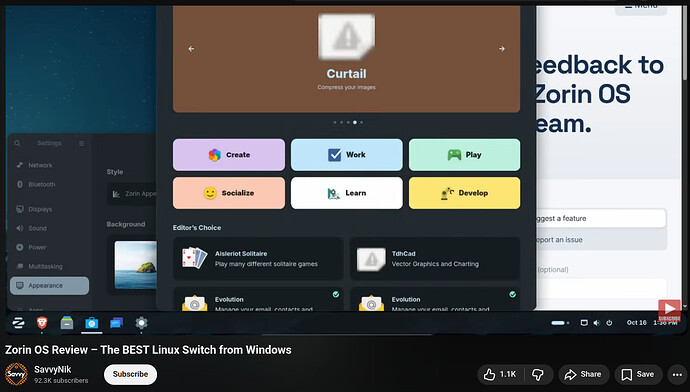The width and height of the screenshot is (690, 392).
Task: Click the optional text input field
Action: click(601, 288)
